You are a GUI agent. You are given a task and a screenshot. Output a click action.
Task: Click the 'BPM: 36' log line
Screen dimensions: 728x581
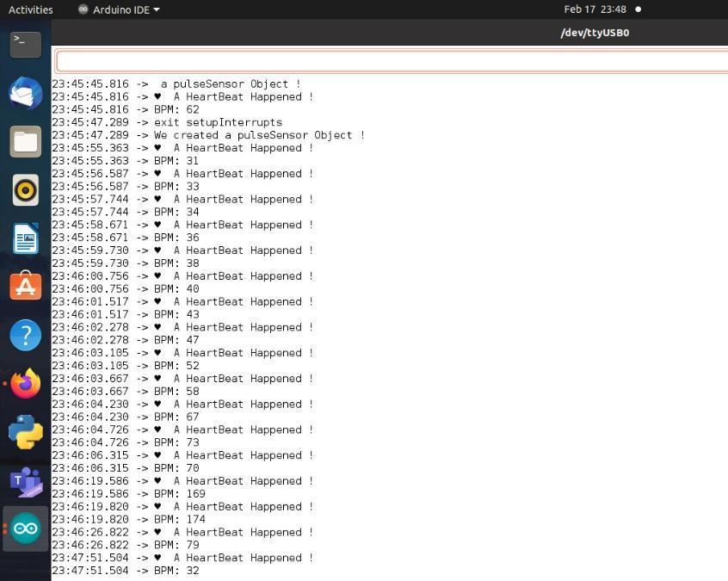pyautogui.click(x=126, y=238)
